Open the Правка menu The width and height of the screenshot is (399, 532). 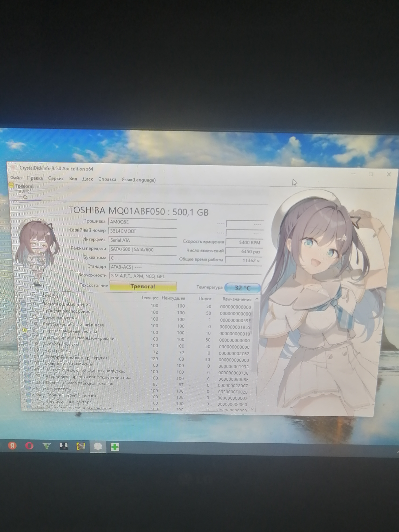[x=35, y=178]
